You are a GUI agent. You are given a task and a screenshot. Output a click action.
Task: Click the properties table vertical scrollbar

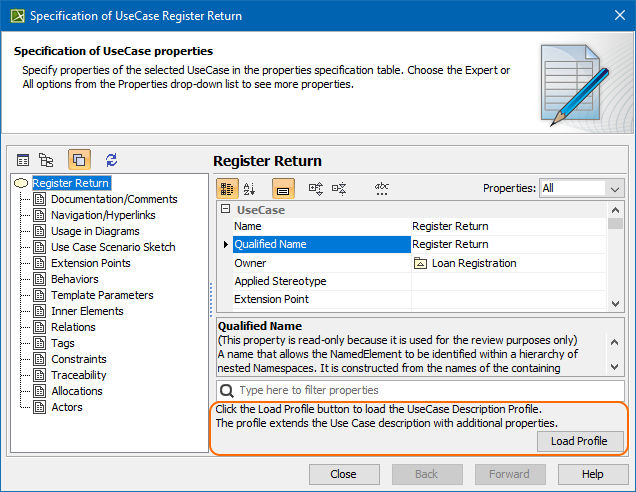click(x=615, y=260)
